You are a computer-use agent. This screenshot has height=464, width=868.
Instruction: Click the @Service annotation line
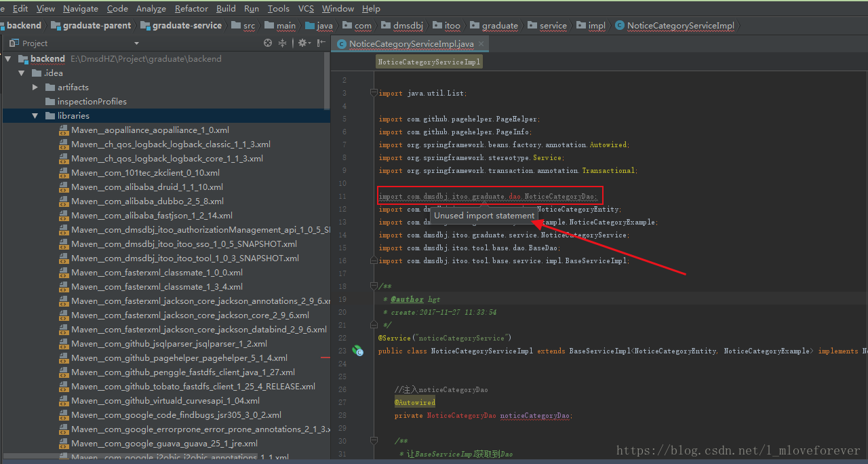pos(445,338)
